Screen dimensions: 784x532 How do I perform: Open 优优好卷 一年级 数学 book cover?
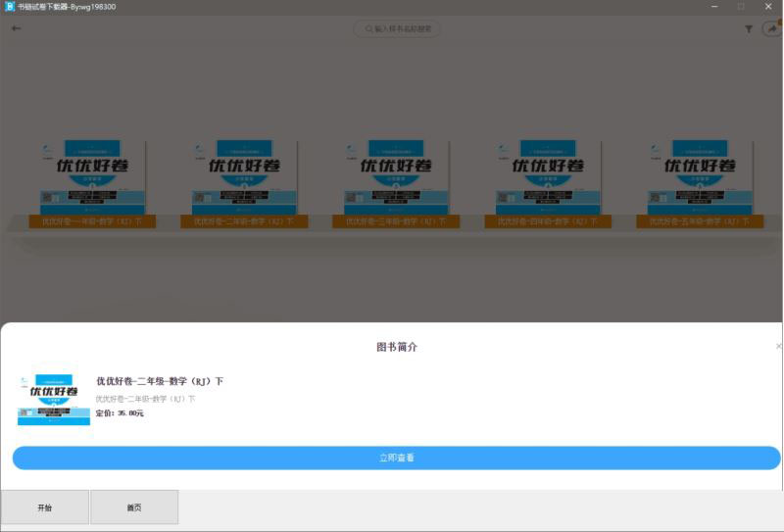(92, 177)
